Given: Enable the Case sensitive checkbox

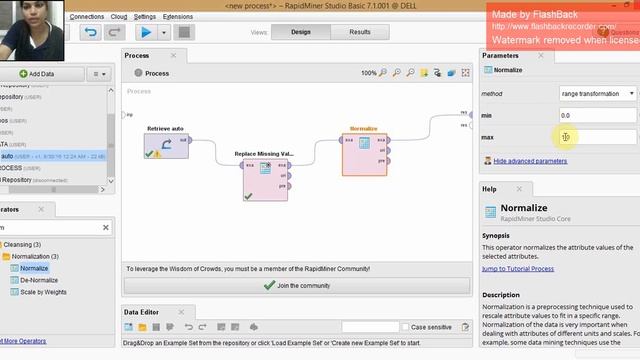Looking at the screenshot, I should (405, 327).
